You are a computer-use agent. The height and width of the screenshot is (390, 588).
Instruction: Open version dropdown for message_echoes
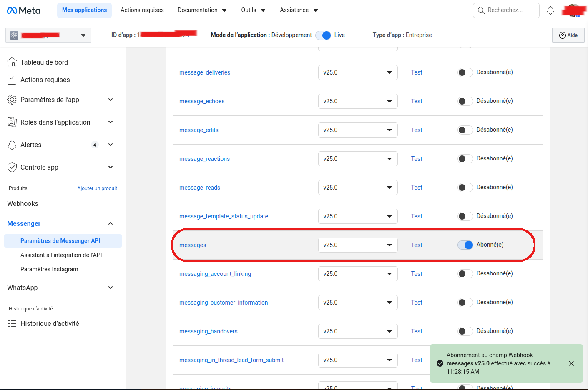[x=358, y=101]
